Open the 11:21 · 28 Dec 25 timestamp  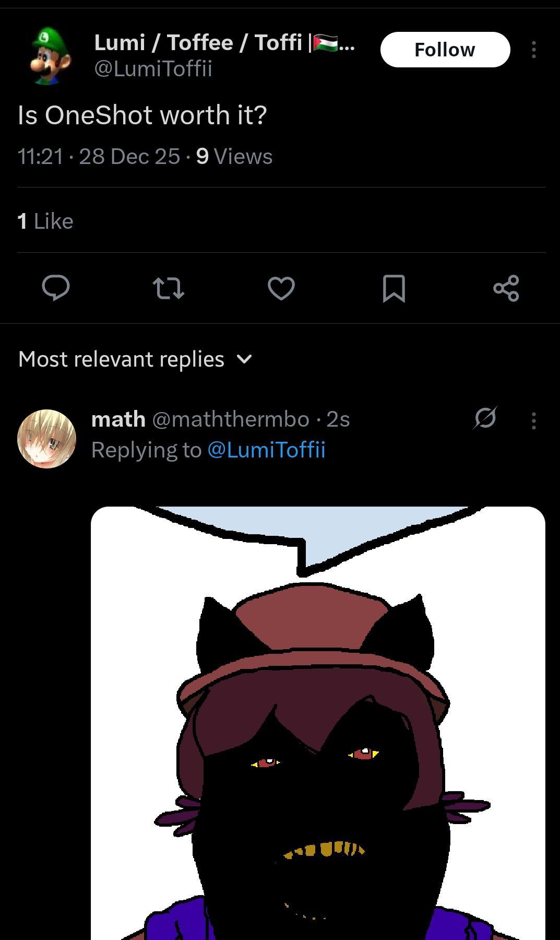click(x=99, y=156)
